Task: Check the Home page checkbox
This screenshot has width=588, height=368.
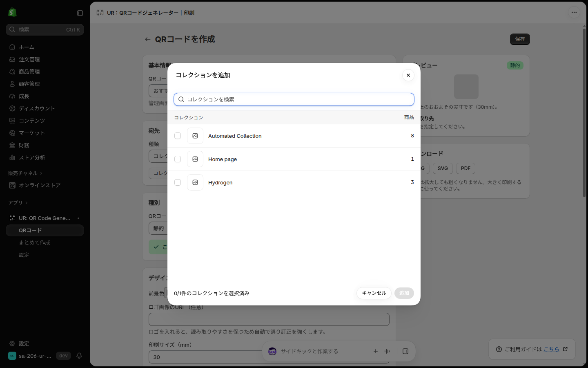Action: (x=178, y=159)
